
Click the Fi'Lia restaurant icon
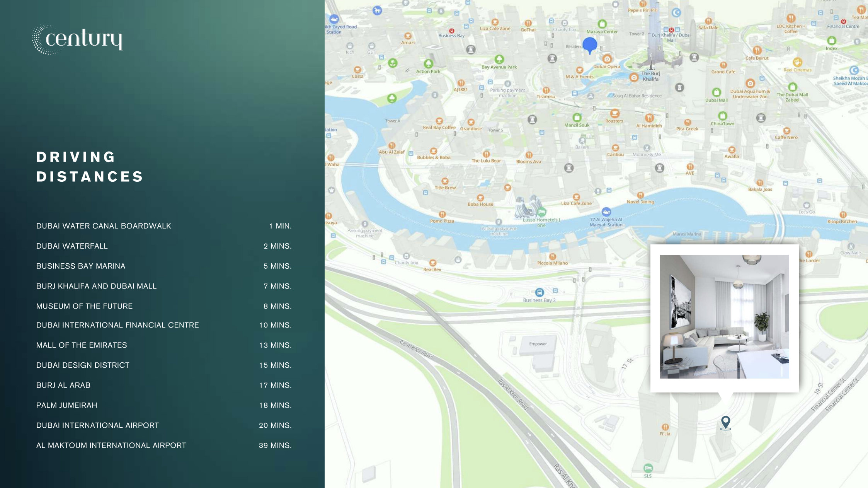click(665, 427)
